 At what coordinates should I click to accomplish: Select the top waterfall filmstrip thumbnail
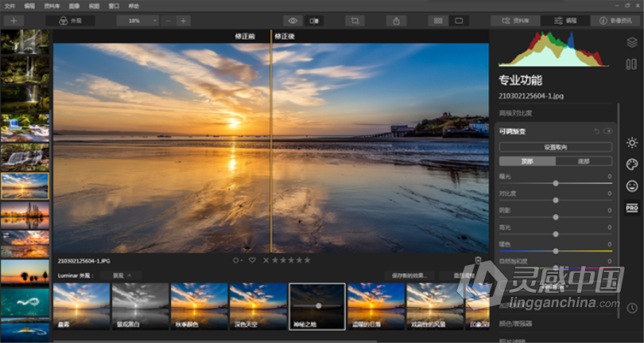tap(25, 41)
